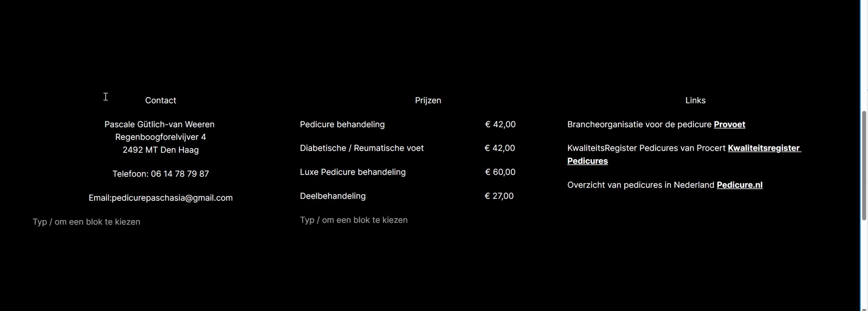
Task: Select the Contact heading
Action: pyautogui.click(x=160, y=100)
